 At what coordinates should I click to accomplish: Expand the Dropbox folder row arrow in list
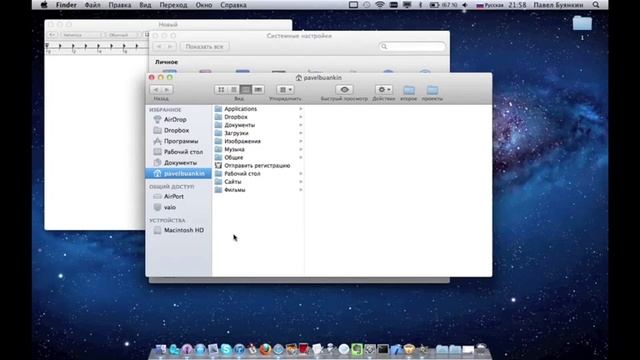point(300,117)
